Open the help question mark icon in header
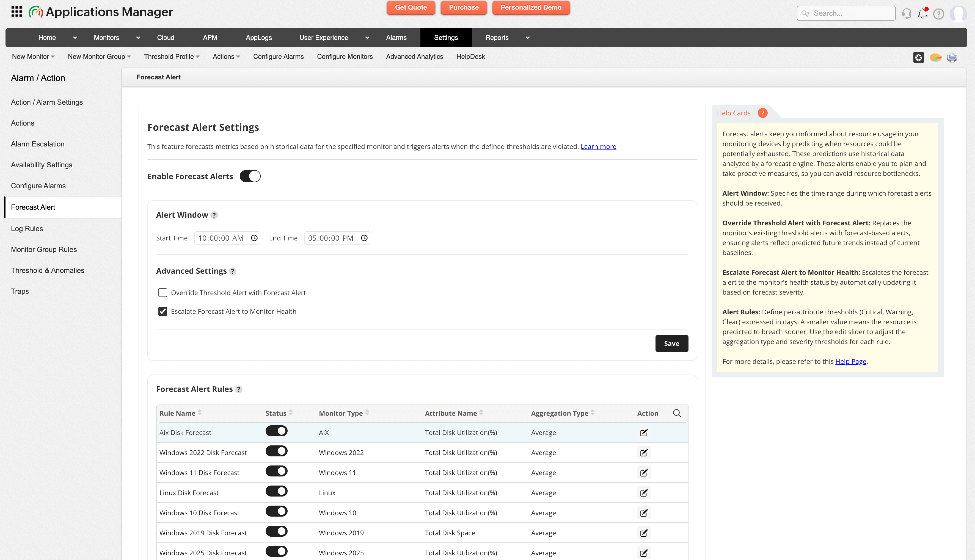This screenshot has width=975, height=560. (x=938, y=14)
